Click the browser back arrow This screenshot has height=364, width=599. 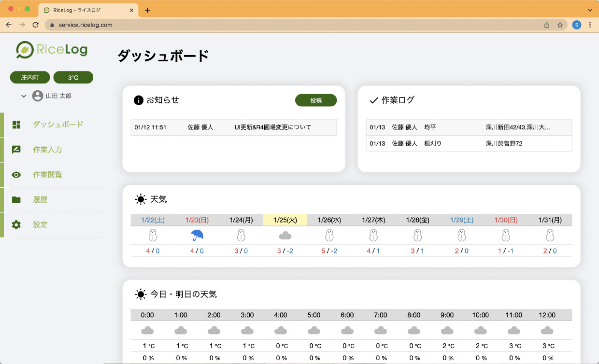(9, 25)
